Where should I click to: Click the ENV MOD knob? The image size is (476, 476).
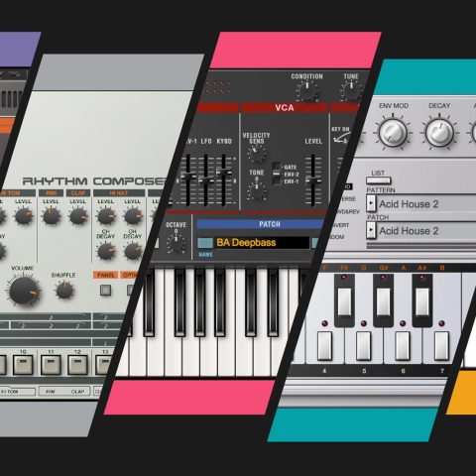tap(393, 132)
